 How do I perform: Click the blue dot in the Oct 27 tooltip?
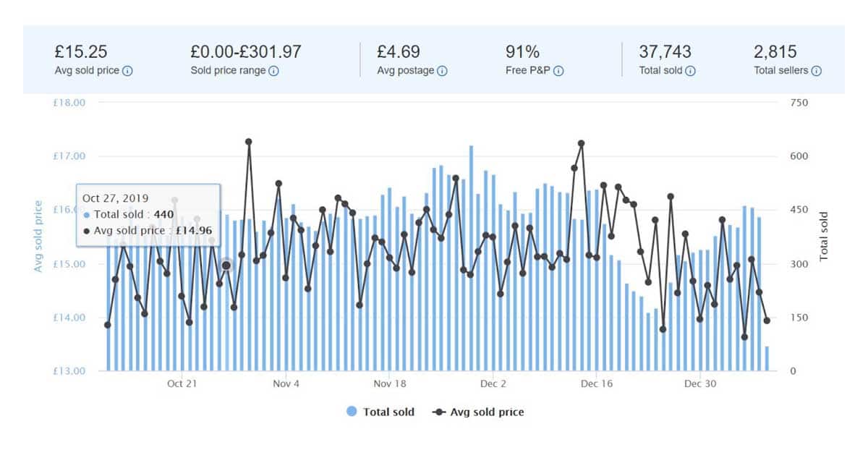(x=86, y=214)
